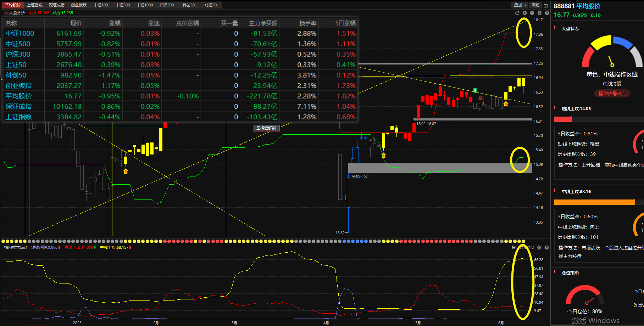Viewport: 644px width, 326px height.
Task: Click the main chart help question icon
Action: pyautogui.click(x=547, y=13)
